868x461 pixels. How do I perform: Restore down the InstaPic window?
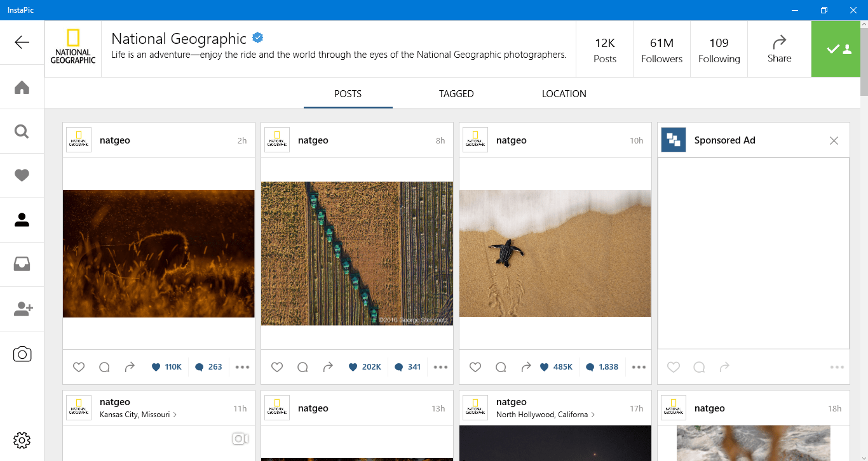(x=824, y=10)
